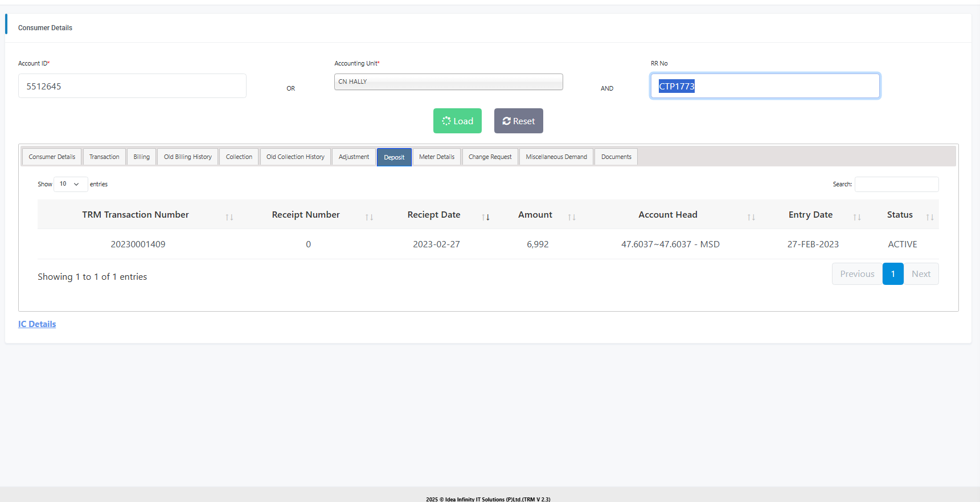Viewport: 980px width, 502px height.
Task: Click the Reciept Date sort arrows
Action: tap(486, 217)
